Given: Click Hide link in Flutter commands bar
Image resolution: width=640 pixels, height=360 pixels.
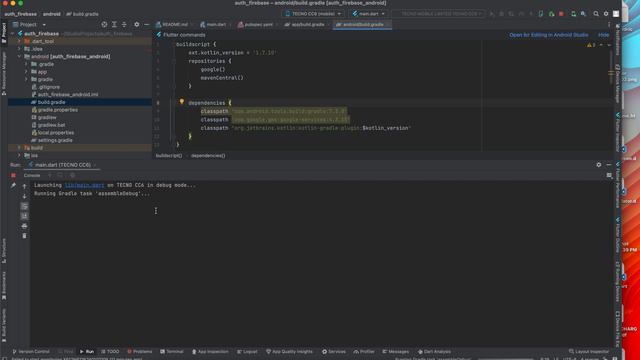Looking at the screenshot, I should tap(603, 35).
